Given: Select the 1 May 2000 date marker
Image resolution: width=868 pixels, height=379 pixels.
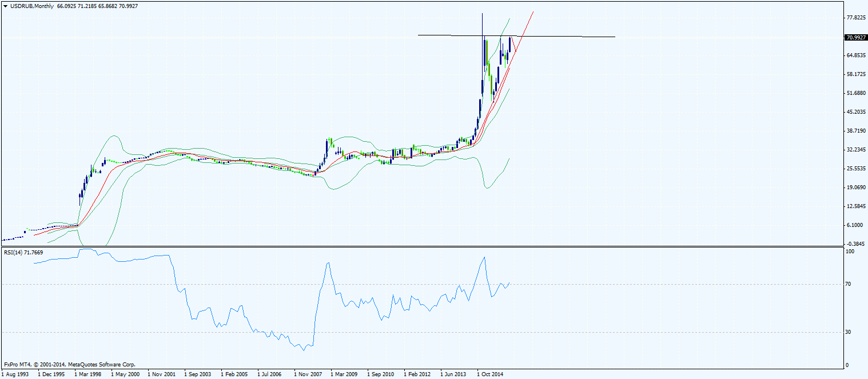Looking at the screenshot, I should click(125, 374).
